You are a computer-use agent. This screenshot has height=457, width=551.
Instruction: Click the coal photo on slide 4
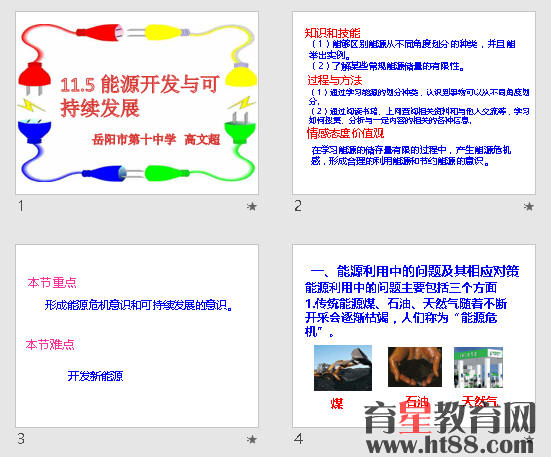click(343, 368)
